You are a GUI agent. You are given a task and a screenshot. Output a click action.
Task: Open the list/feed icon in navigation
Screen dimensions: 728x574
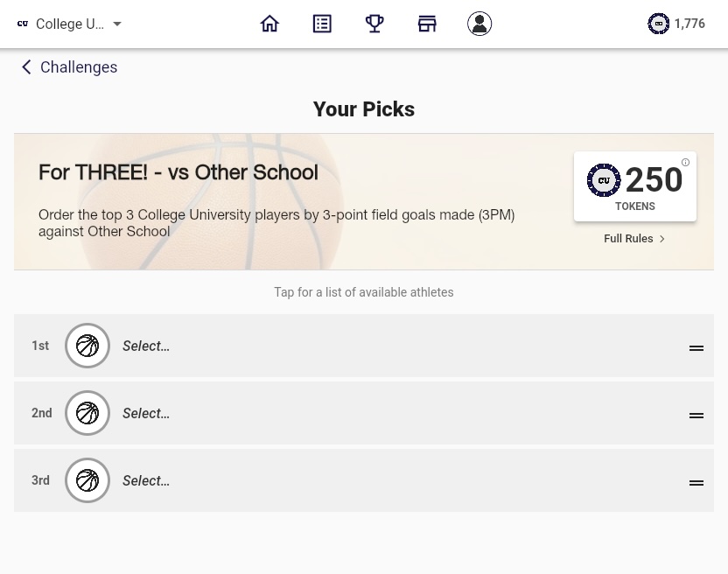[322, 24]
